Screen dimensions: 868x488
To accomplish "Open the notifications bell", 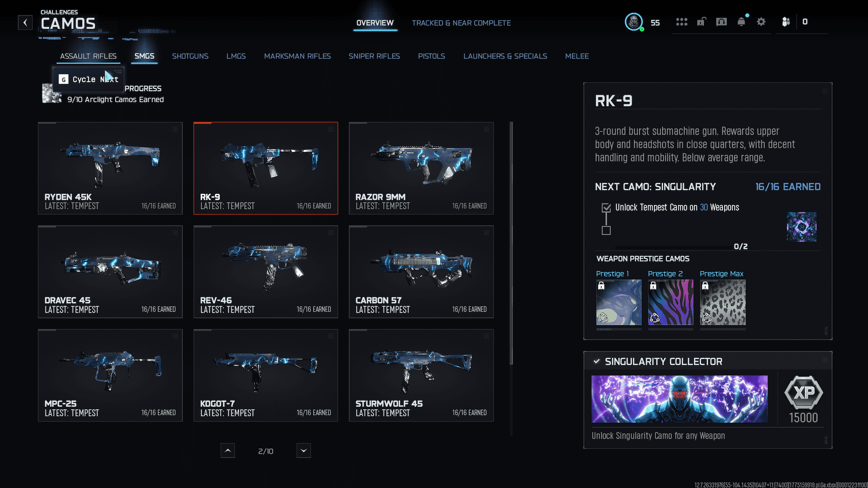I will tap(741, 22).
